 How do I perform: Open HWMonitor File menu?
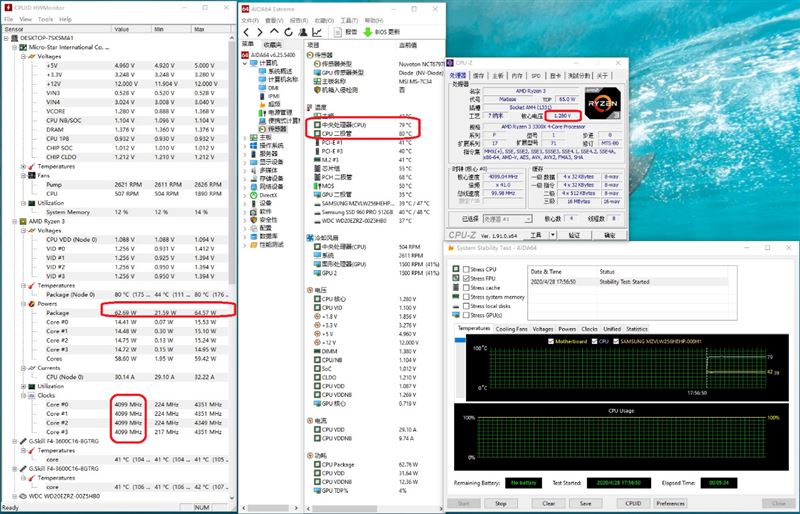9,19
